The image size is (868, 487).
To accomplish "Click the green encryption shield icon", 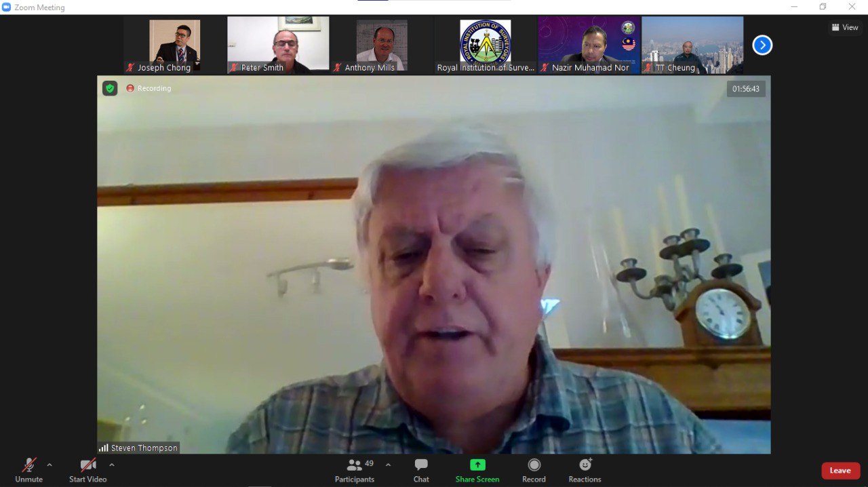I will pyautogui.click(x=110, y=88).
